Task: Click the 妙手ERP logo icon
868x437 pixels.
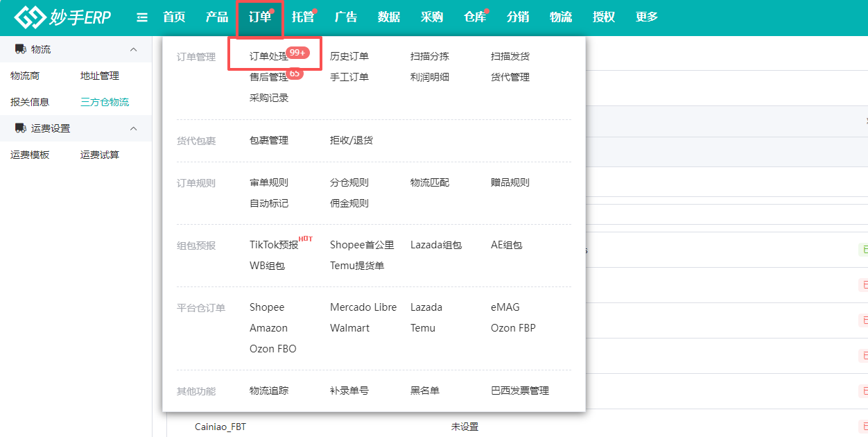Action: click(x=29, y=17)
